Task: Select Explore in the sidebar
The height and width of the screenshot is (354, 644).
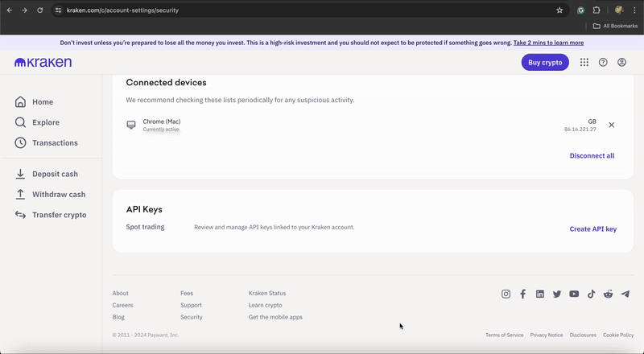Action: (46, 122)
